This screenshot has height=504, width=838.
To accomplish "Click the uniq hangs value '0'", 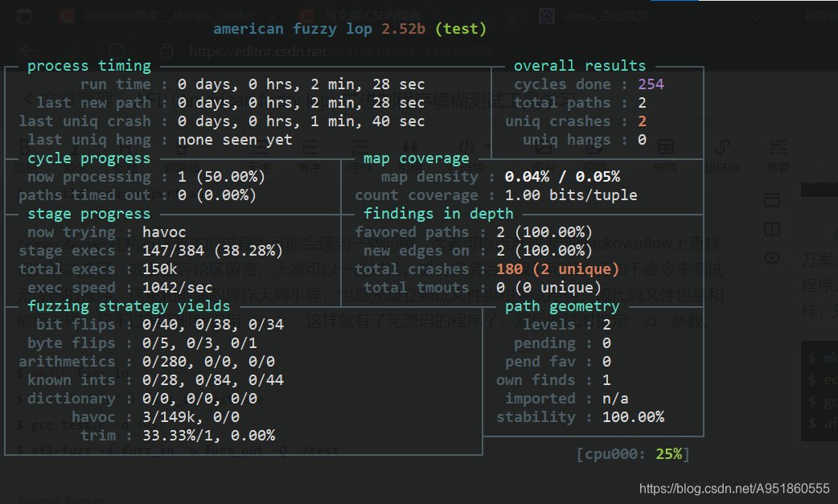I will point(643,140).
